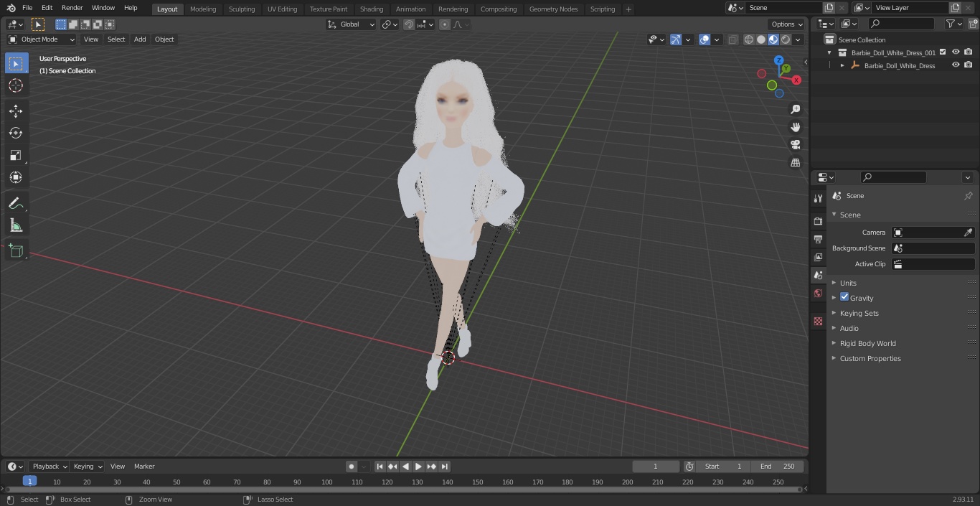Click the Blender logo menu icon

click(x=11, y=8)
